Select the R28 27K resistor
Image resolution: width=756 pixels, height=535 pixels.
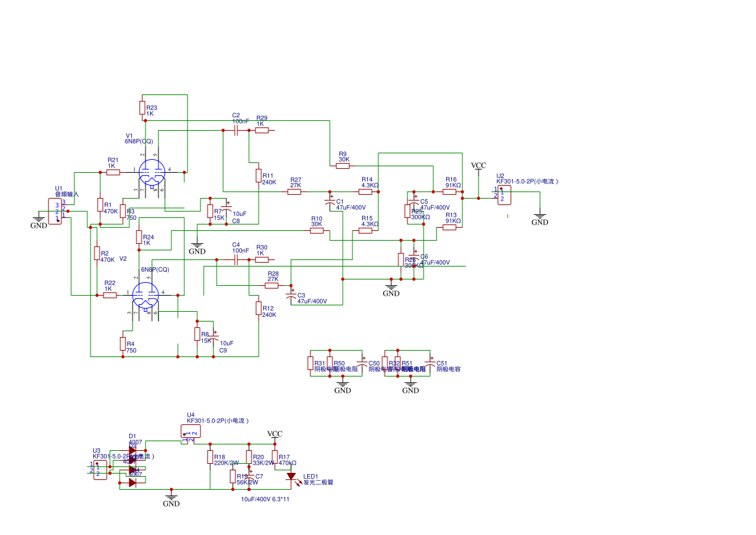point(272,285)
